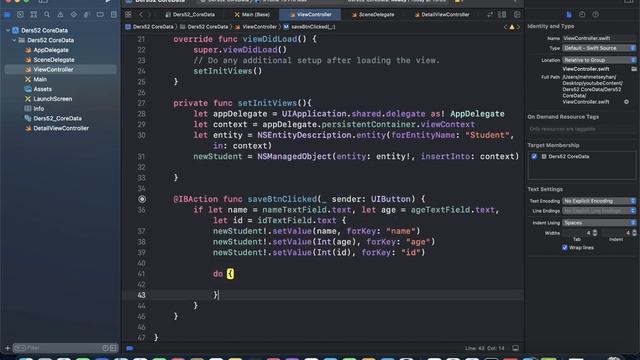Open the Line Endings dropdown

click(599, 211)
